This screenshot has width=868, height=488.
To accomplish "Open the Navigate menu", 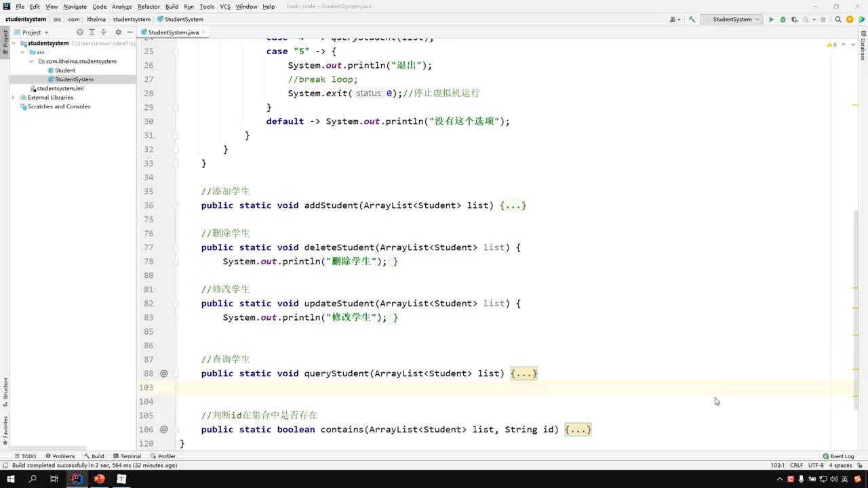I will pos(75,7).
